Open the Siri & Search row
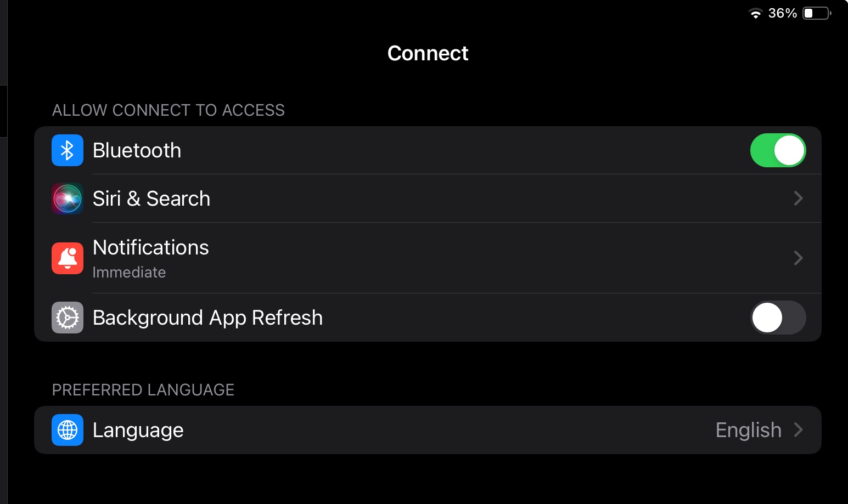Screen dimensions: 848x504 coord(428,199)
